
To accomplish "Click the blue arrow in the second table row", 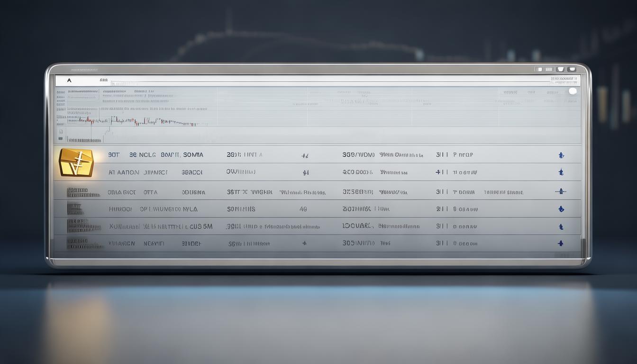I will point(561,173).
